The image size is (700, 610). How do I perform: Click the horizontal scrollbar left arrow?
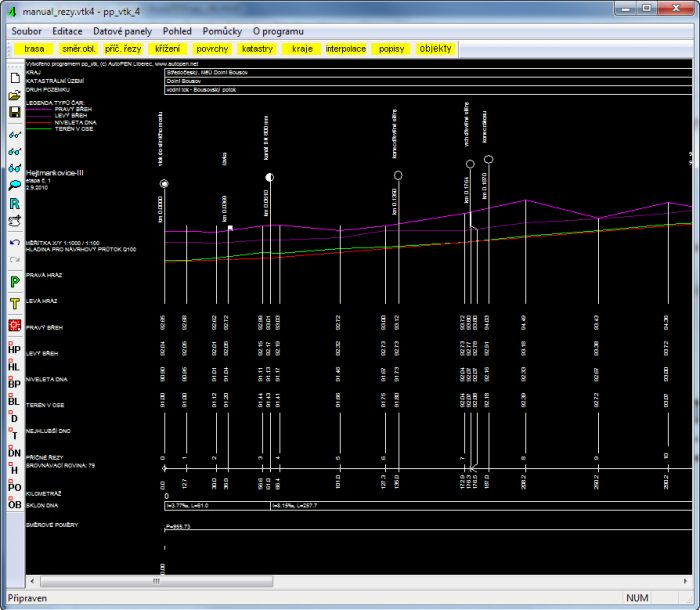click(32, 581)
